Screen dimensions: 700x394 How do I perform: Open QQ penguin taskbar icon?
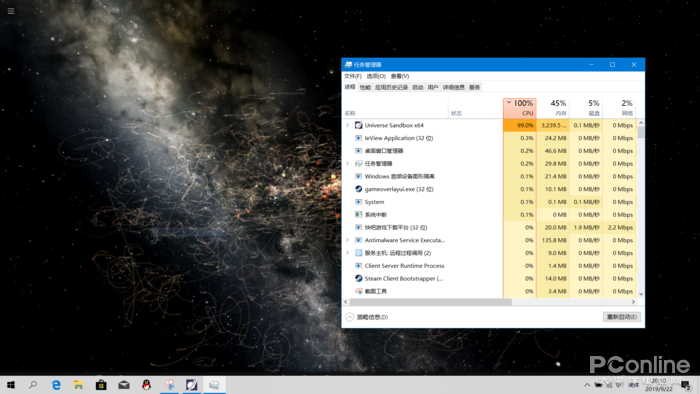pyautogui.click(x=146, y=385)
